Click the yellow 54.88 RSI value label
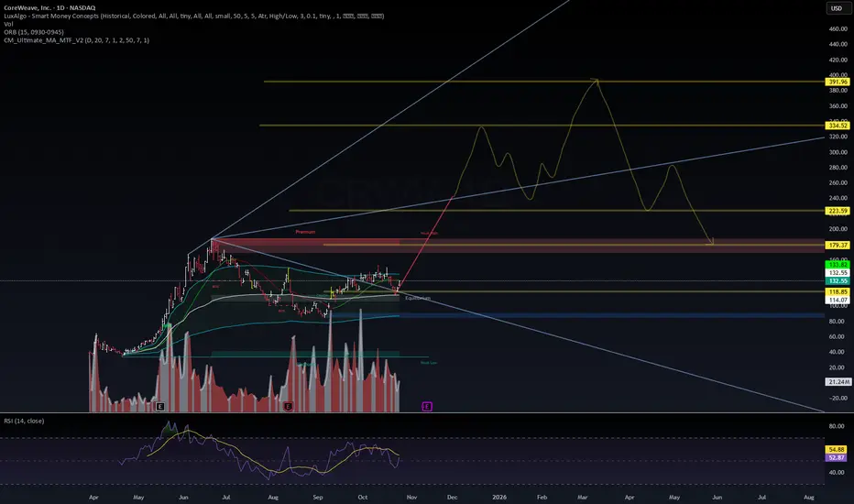 click(x=836, y=450)
